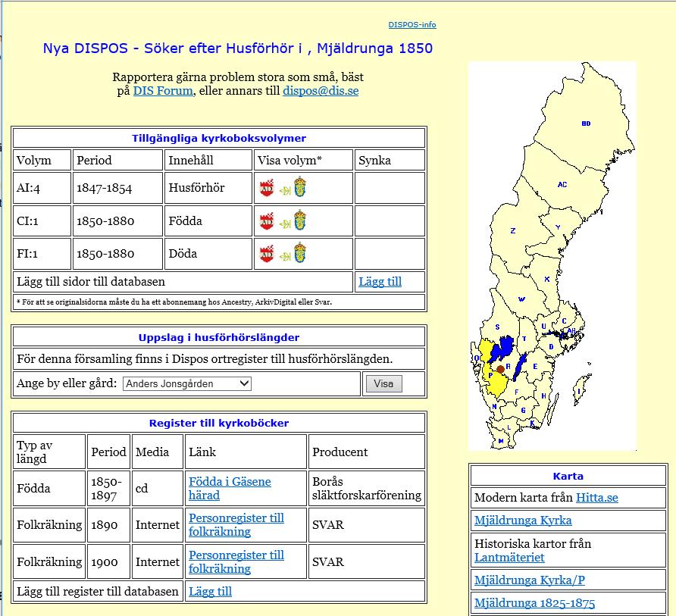Viewport: 676px width, 616px height.
Task: Click the 'Husförhör' content cell
Action: tap(208, 188)
